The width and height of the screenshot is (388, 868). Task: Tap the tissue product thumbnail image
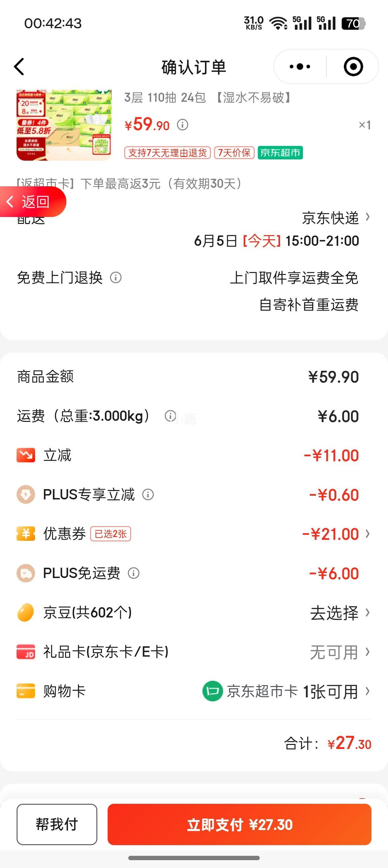click(x=64, y=125)
